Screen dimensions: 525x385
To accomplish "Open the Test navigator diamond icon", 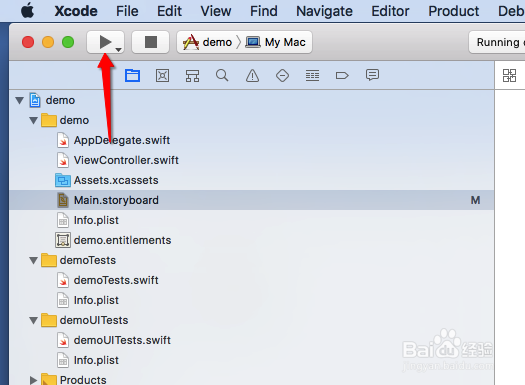I will [x=282, y=75].
